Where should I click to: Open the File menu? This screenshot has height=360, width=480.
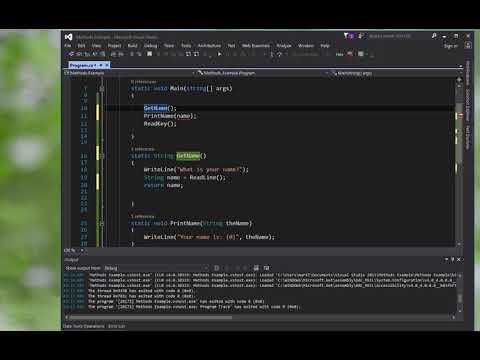click(68, 46)
